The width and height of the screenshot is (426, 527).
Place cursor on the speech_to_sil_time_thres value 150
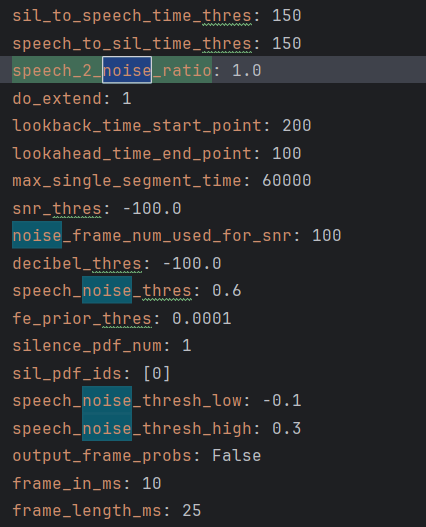click(x=287, y=44)
